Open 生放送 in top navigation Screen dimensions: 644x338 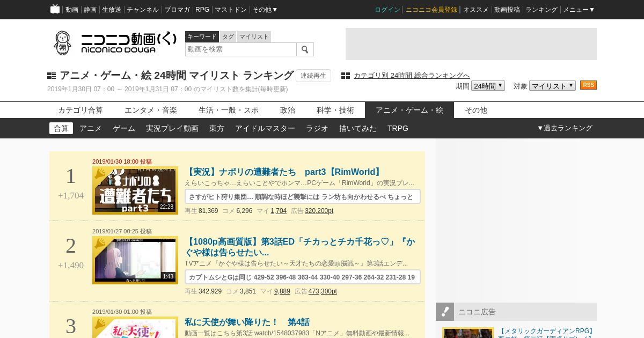pyautogui.click(x=112, y=10)
